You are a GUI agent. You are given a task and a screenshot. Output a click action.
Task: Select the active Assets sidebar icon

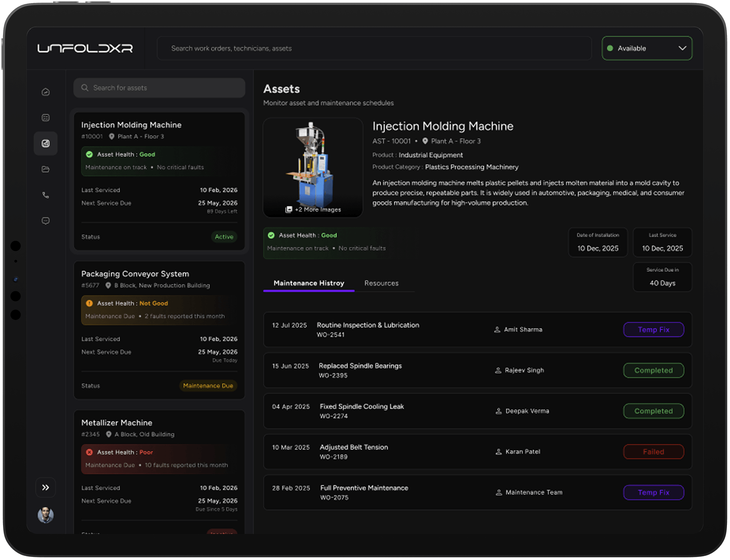click(46, 144)
